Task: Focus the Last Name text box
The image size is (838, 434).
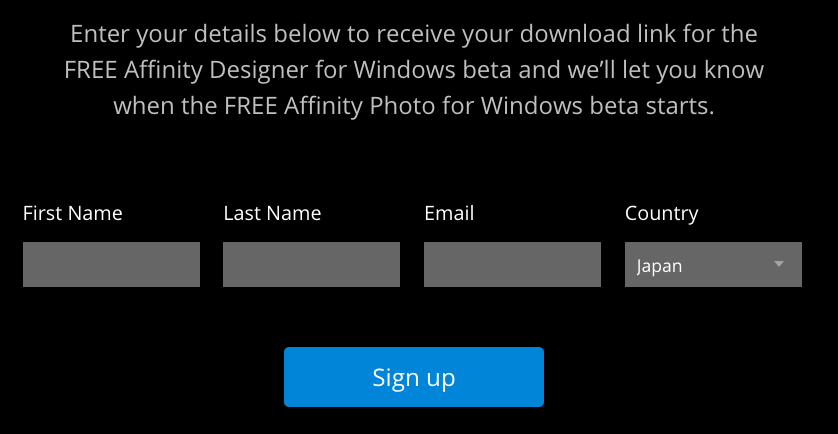Action: point(311,264)
